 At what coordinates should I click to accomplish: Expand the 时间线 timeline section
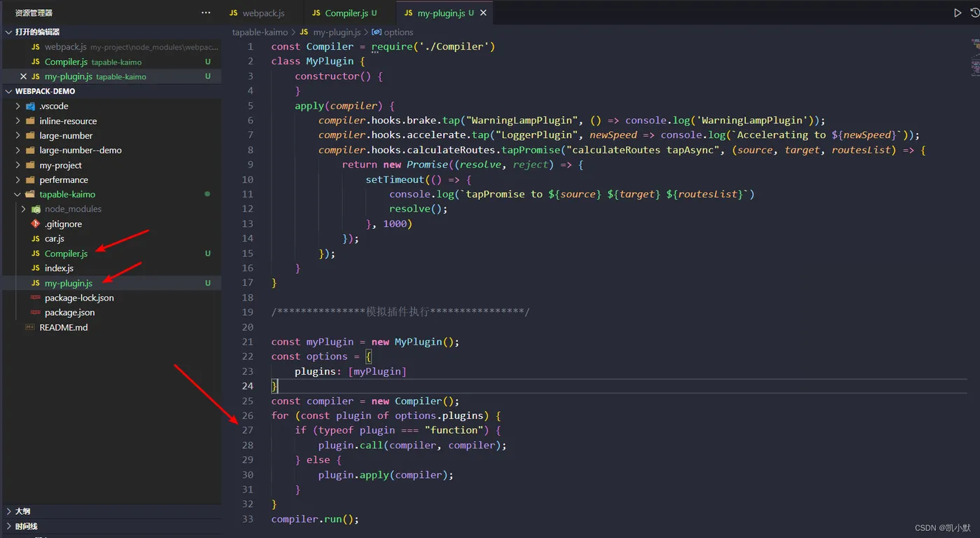click(x=111, y=526)
